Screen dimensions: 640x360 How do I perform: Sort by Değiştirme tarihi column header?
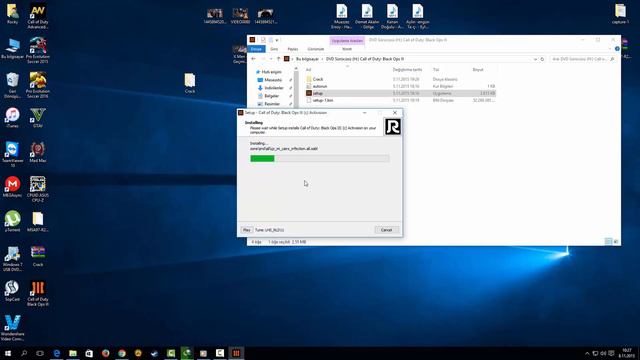[x=407, y=70]
